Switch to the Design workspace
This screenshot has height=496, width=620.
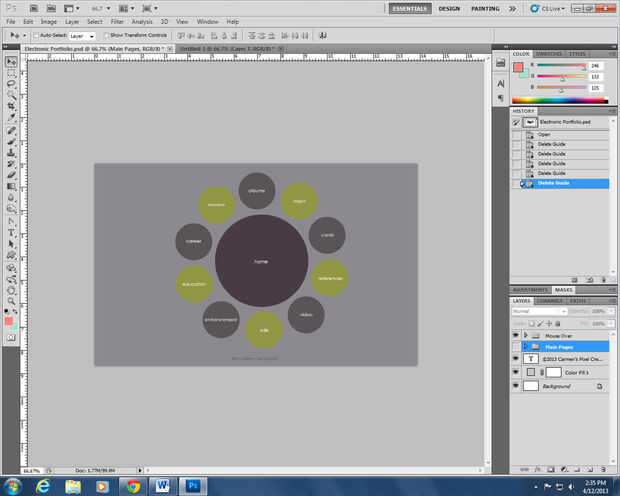(x=449, y=8)
